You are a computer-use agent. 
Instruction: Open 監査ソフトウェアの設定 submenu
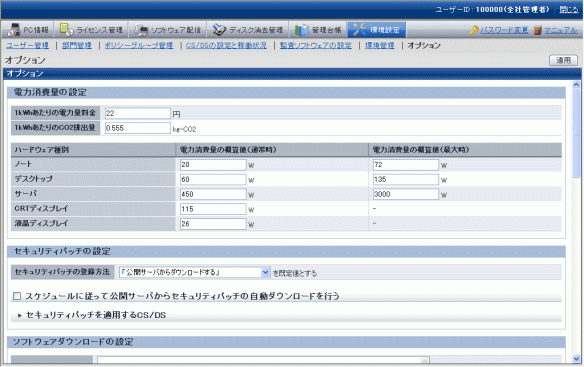(x=315, y=45)
